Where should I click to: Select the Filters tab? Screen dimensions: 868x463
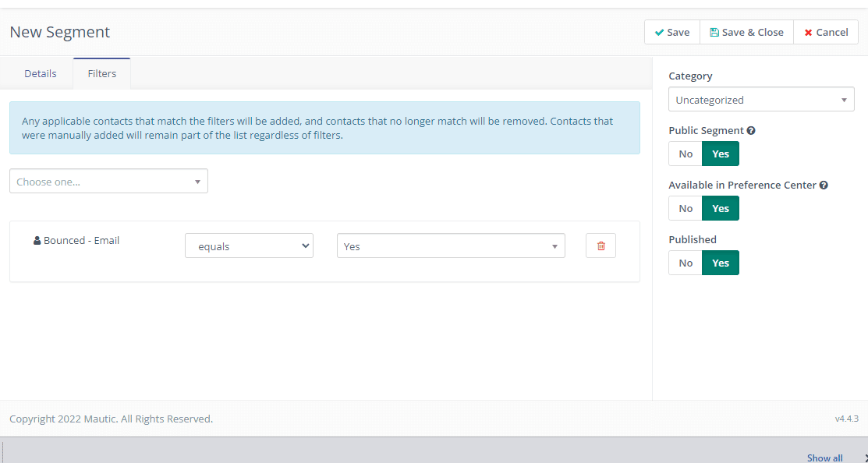(x=102, y=73)
